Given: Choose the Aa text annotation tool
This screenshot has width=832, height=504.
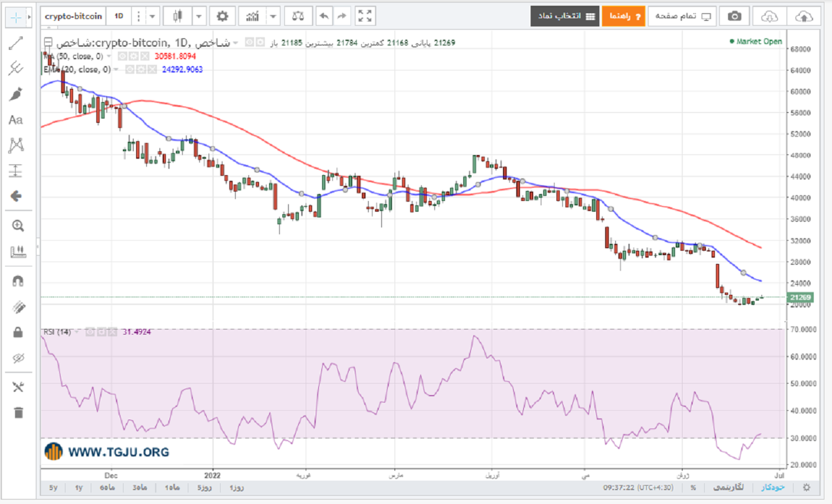Looking at the screenshot, I should [16, 120].
